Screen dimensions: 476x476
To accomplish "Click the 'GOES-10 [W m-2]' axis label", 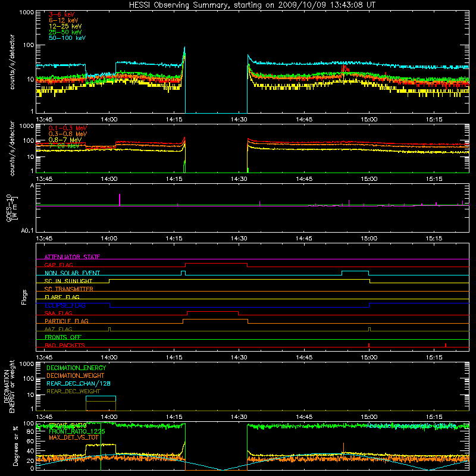I will pyautogui.click(x=12, y=208).
